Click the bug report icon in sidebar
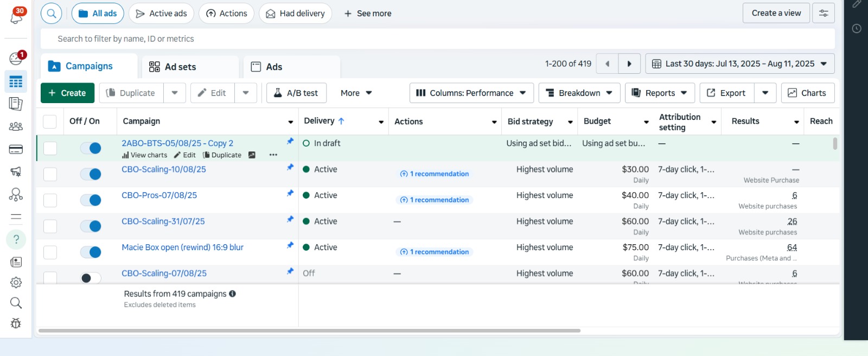 coord(16,323)
